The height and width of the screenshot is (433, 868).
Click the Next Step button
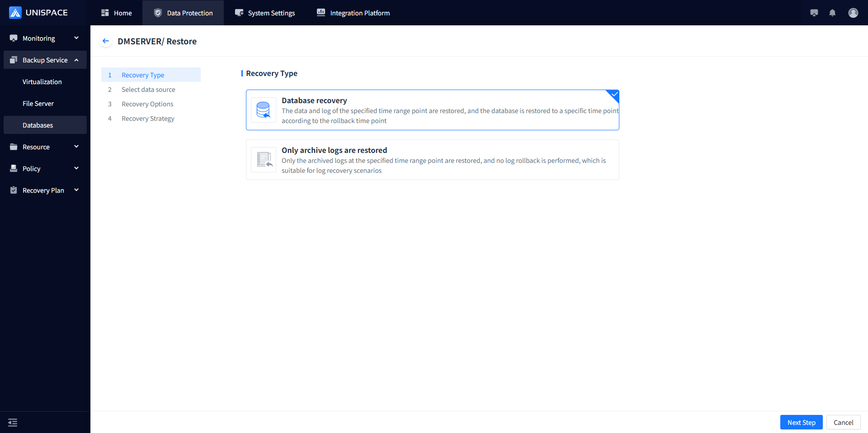[802, 422]
